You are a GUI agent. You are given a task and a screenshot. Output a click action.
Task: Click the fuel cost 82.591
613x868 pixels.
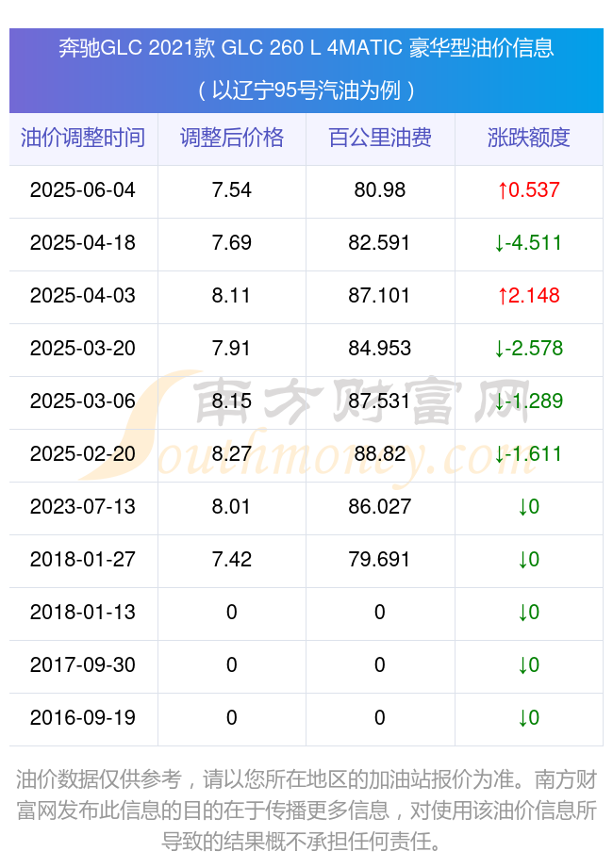point(380,243)
